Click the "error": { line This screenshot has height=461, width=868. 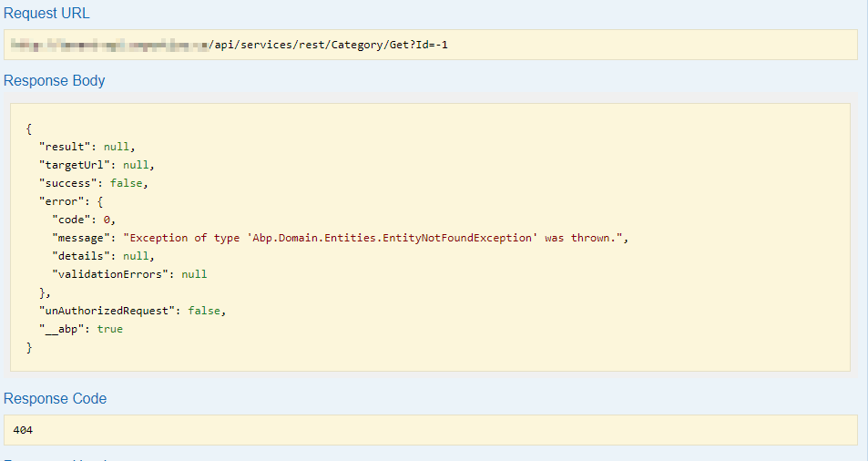coord(71,201)
